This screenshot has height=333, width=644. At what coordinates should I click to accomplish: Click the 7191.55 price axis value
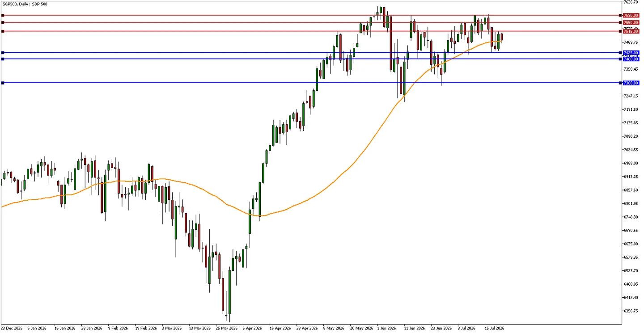pos(631,110)
